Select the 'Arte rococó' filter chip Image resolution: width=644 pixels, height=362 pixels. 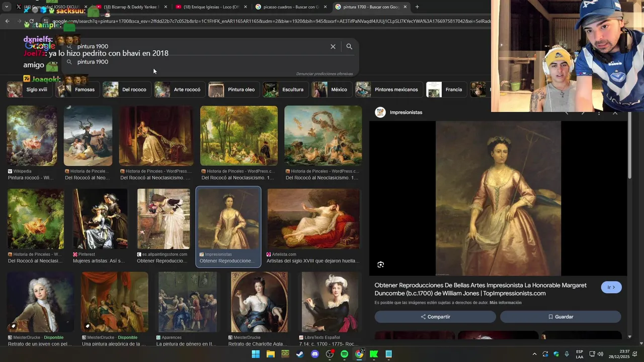180,89
